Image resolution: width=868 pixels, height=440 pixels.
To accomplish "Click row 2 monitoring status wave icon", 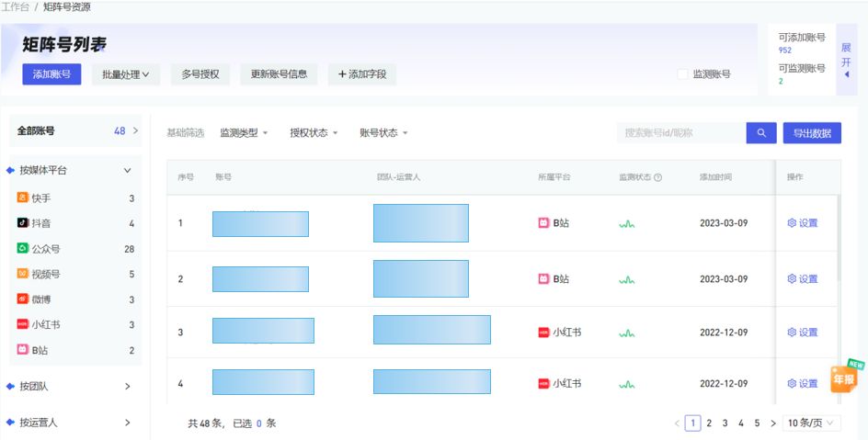I will point(627,279).
